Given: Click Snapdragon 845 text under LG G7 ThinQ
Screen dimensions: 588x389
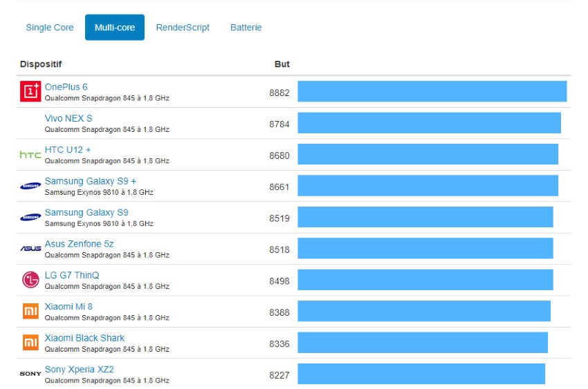Looking at the screenshot, I should (108, 287).
